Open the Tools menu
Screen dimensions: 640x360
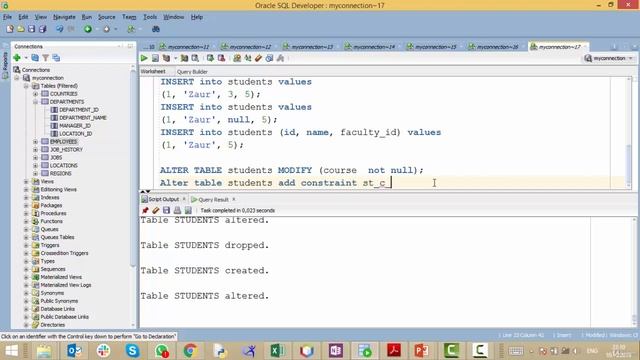coord(150,17)
